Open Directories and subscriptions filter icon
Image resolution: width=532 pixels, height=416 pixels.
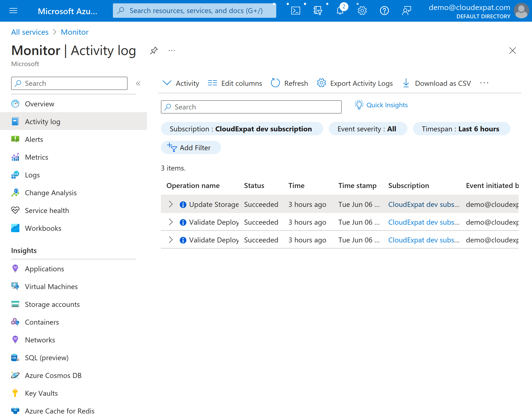(318, 11)
